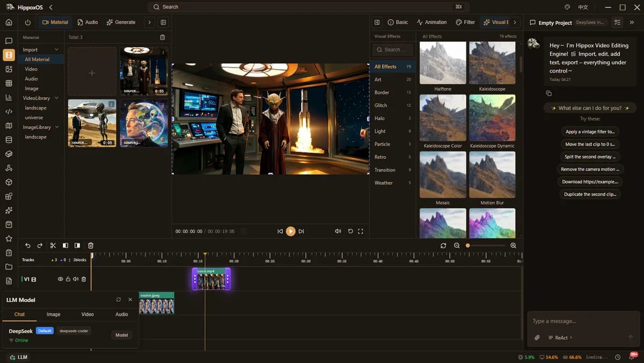Copy the chat greeting message

point(548,93)
